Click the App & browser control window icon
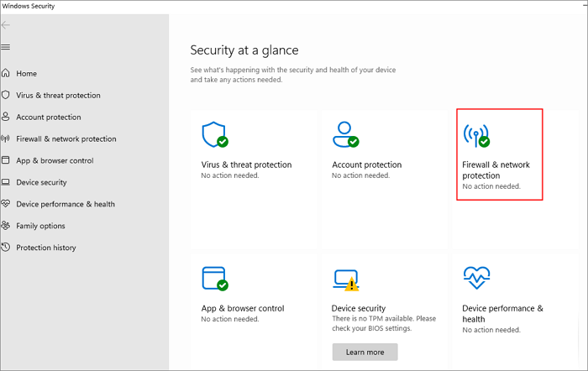 pos(214,279)
